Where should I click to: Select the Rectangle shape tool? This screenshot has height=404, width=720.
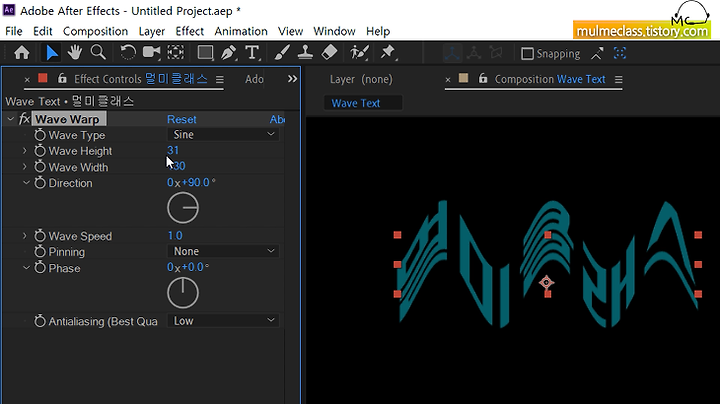click(205, 53)
